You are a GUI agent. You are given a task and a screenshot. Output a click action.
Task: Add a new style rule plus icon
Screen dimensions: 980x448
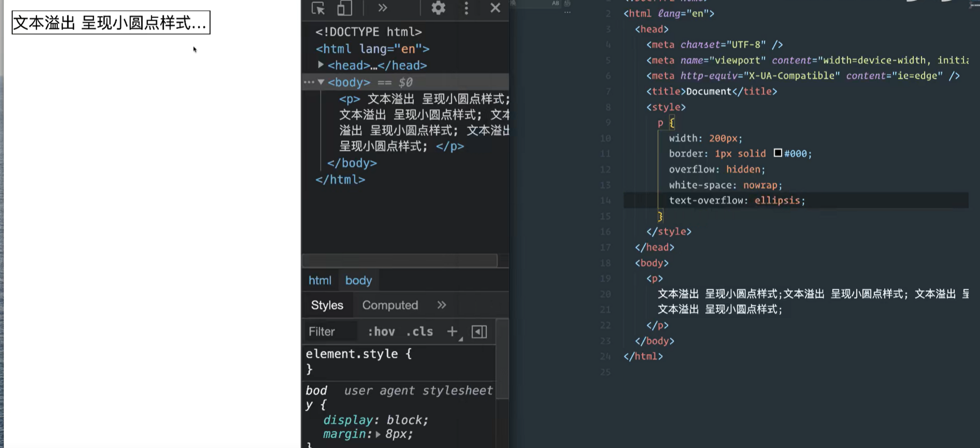[452, 332]
